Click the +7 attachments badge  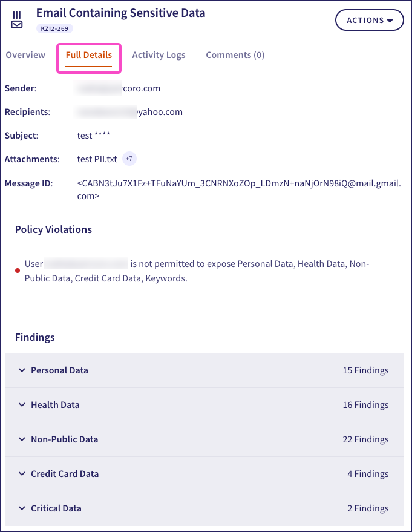[x=129, y=159]
